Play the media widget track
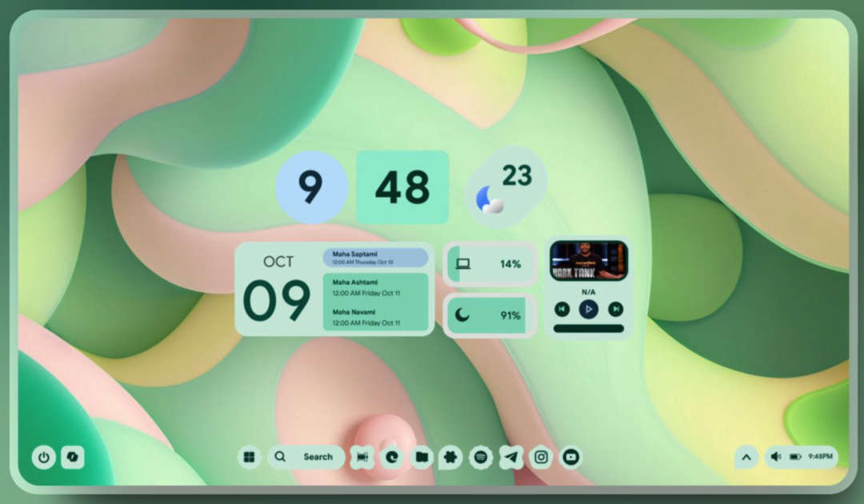 pos(589,309)
